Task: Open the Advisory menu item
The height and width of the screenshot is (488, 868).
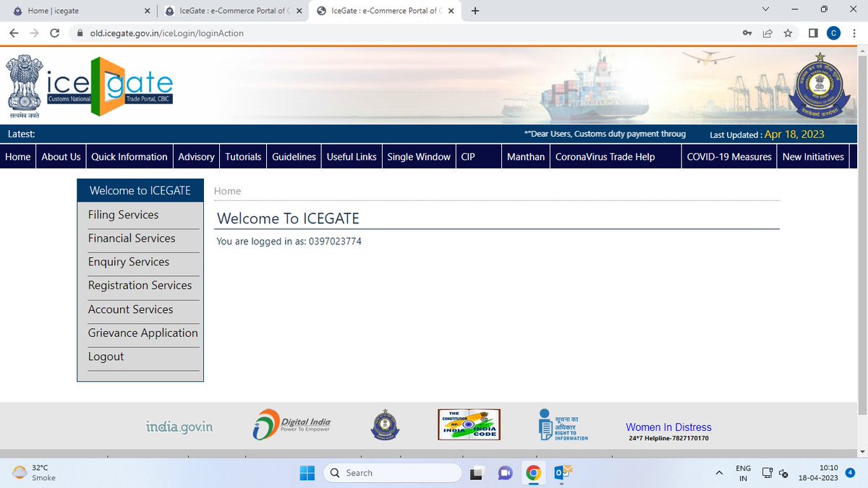Action: 196,157
